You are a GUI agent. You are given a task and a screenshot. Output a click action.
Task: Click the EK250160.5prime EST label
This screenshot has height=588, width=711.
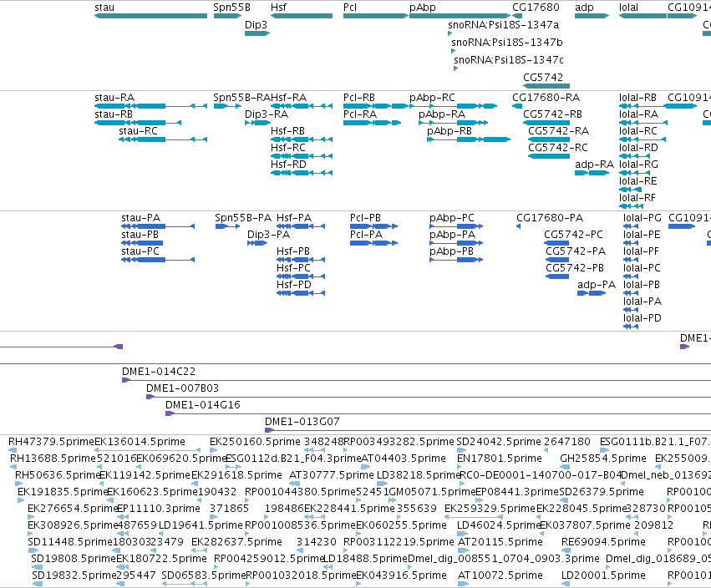[255, 442]
